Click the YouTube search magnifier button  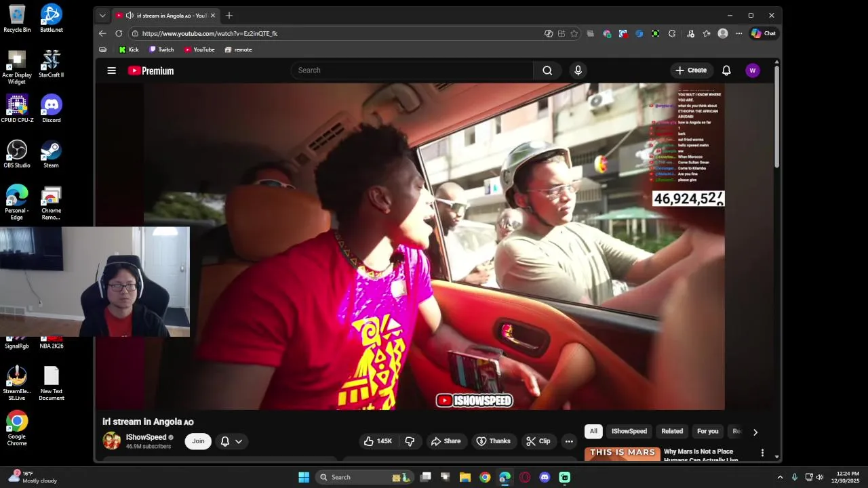coord(547,70)
